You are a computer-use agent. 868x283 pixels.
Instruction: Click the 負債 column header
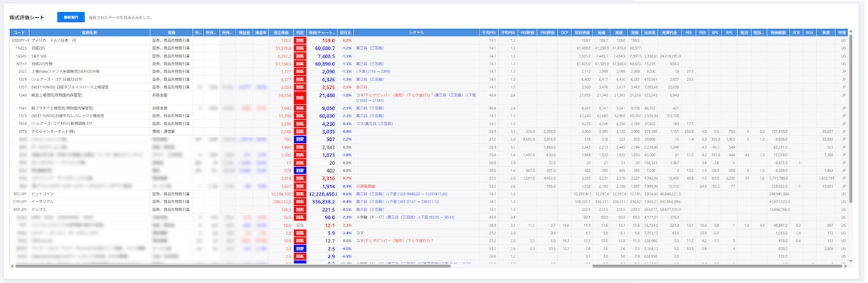826,32
